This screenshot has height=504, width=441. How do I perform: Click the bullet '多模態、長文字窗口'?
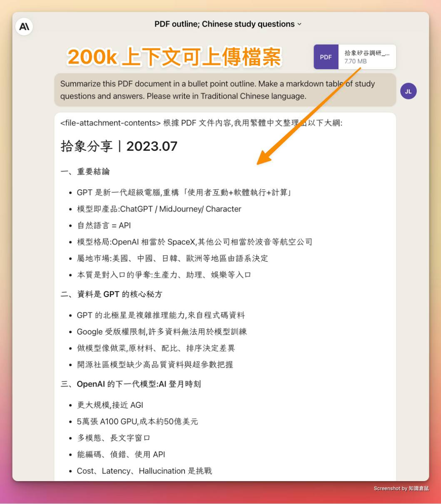(113, 438)
